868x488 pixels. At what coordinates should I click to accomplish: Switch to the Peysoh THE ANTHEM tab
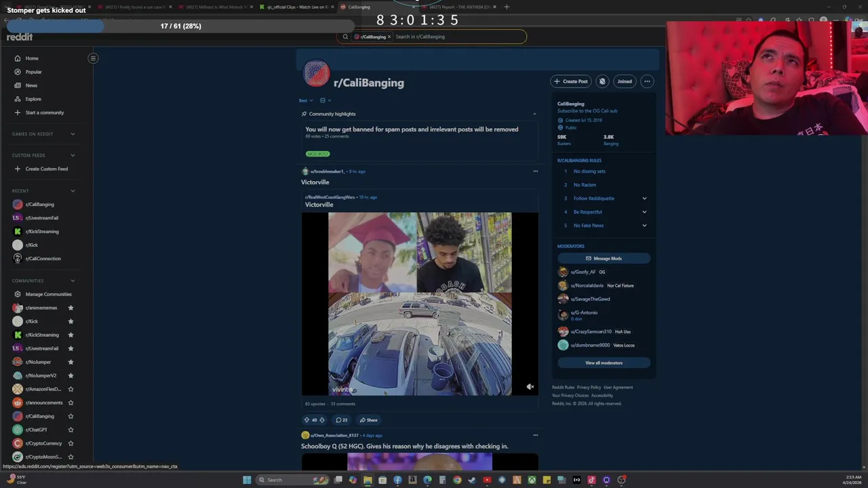pos(458,7)
